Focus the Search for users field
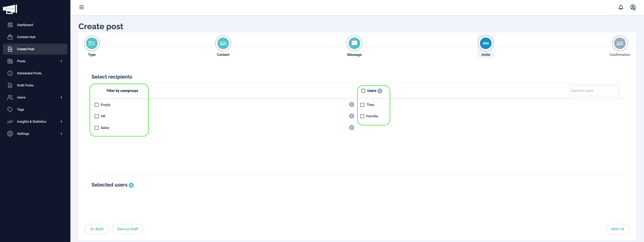The image size is (644, 242). pyautogui.click(x=594, y=91)
